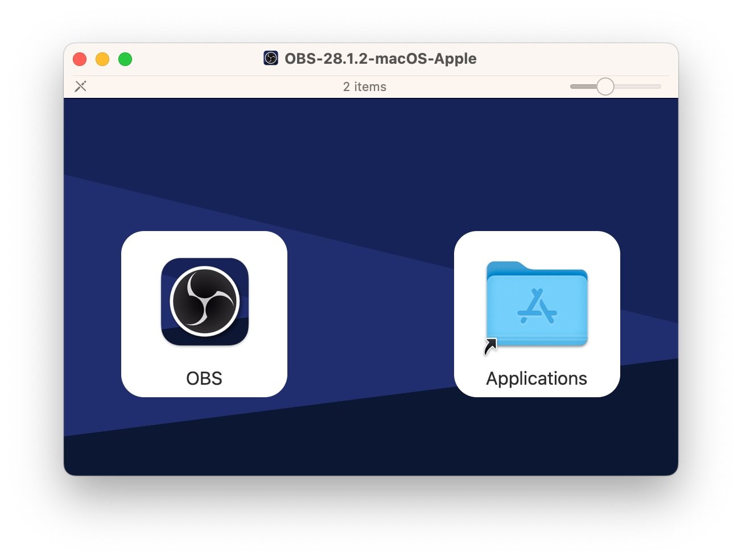Maximize the window with green button
742x560 pixels.
pyautogui.click(x=125, y=59)
